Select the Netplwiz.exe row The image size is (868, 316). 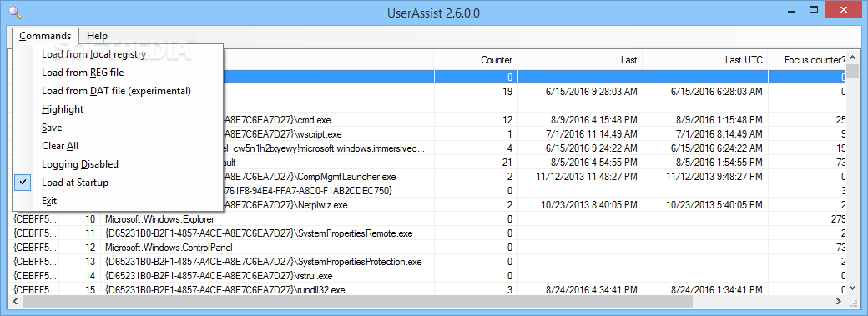(534, 205)
